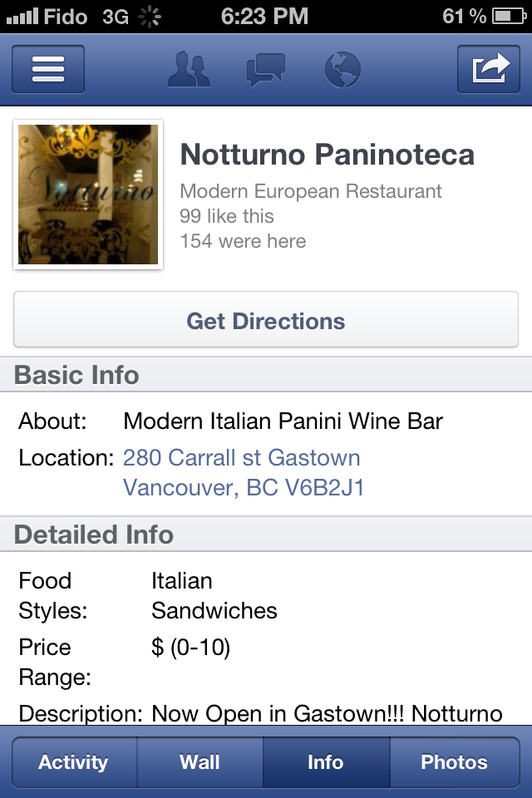Tap the notifications globe icon
This screenshot has width=532, height=798.
click(x=342, y=69)
